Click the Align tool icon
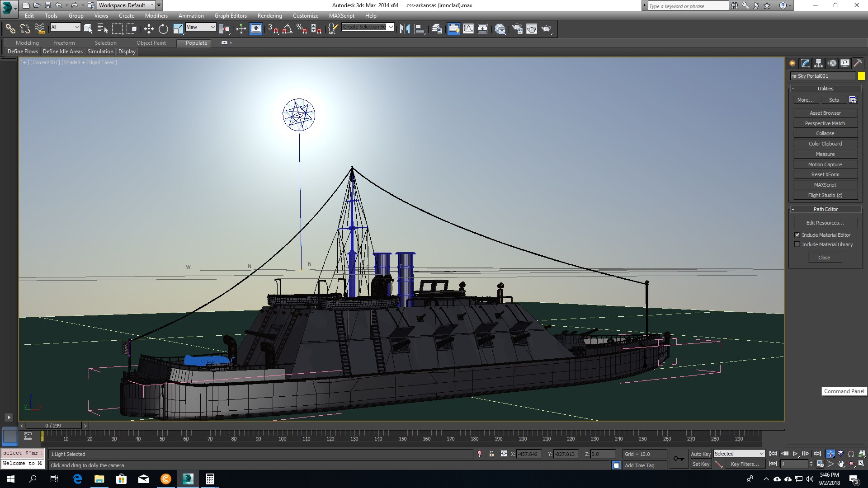The image size is (868, 488). 420,29
